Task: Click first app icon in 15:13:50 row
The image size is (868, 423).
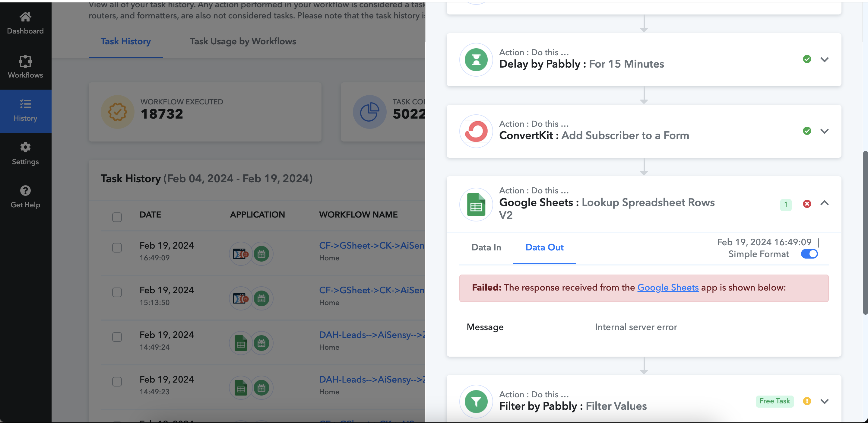Action: (241, 298)
